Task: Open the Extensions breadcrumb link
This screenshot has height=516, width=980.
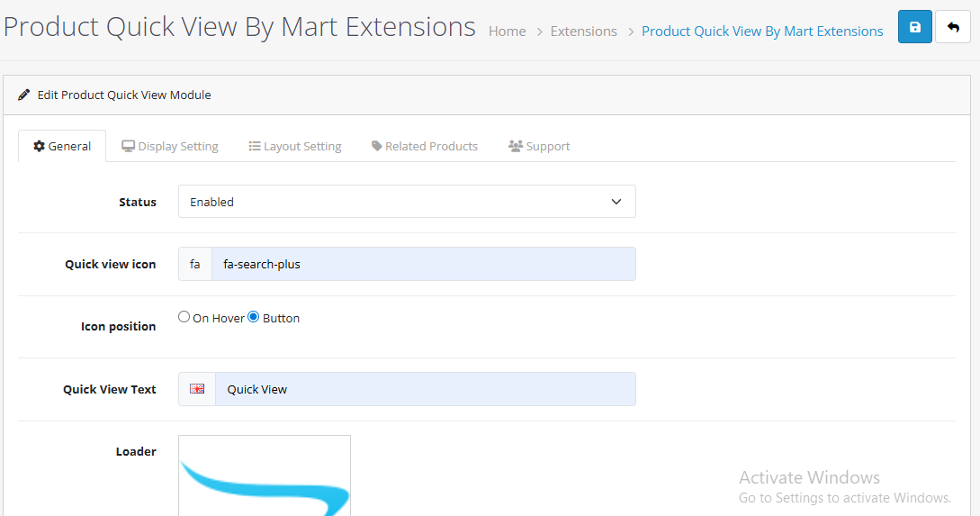Action: (583, 32)
